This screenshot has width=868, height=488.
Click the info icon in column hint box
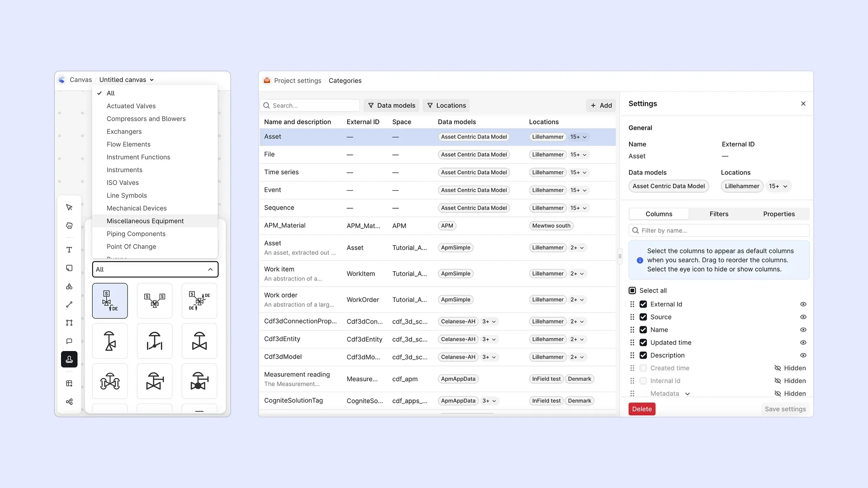640,261
